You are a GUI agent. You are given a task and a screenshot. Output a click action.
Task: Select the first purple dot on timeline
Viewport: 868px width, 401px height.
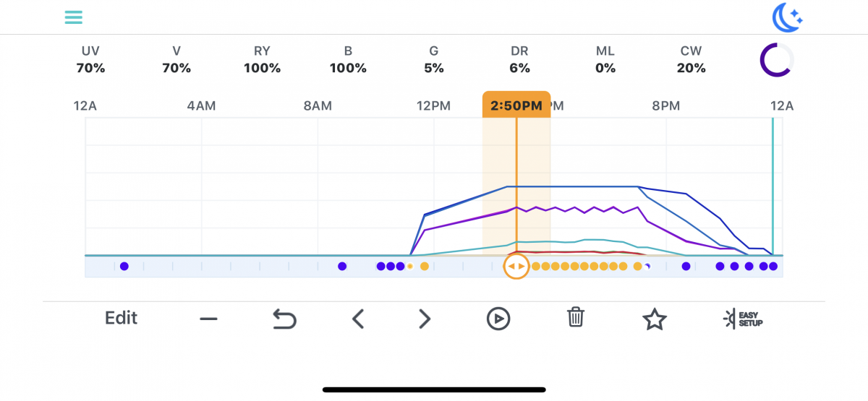coord(124,267)
